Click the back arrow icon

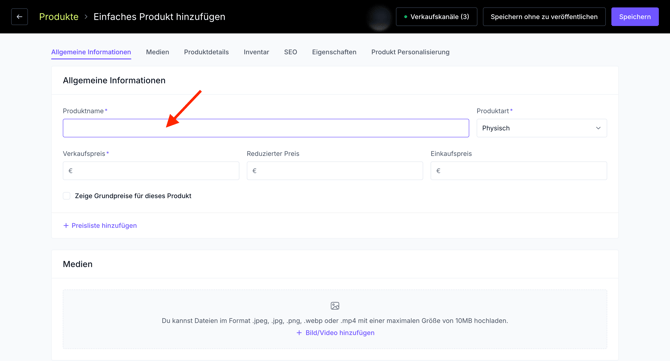point(19,17)
